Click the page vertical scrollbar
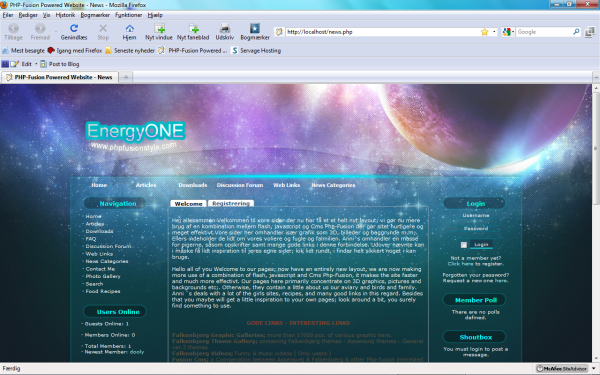Viewport: 600px width, 375px height. point(596,222)
